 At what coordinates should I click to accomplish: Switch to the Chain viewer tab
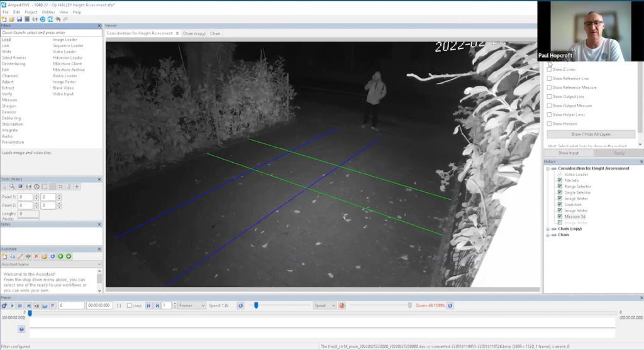[215, 34]
